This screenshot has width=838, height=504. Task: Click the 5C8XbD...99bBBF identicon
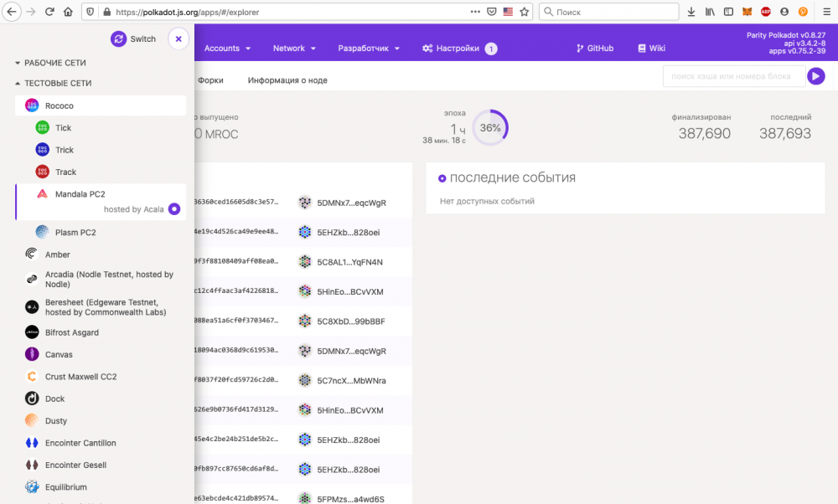click(x=305, y=321)
